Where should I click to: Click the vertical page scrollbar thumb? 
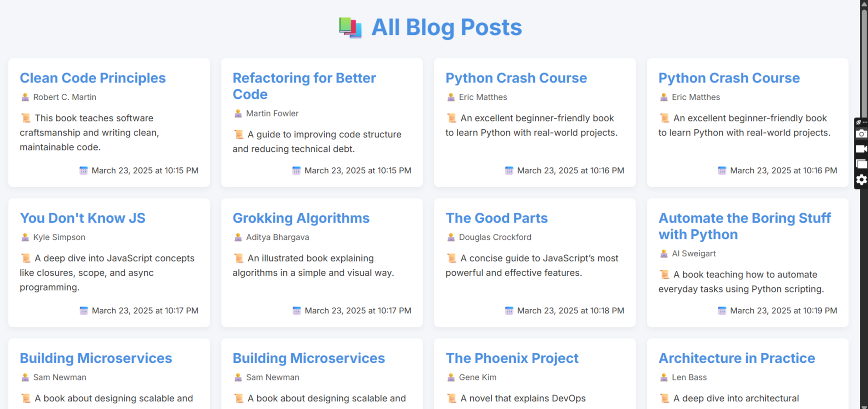click(864, 59)
